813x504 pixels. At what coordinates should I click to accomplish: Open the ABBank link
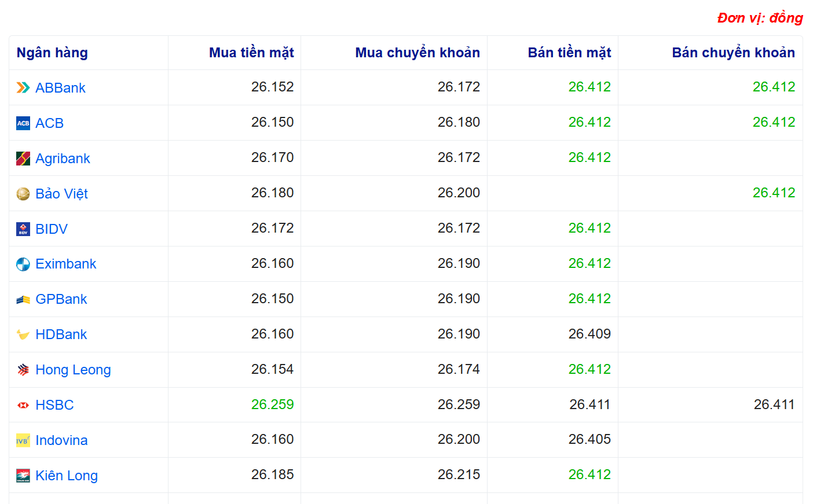point(60,88)
